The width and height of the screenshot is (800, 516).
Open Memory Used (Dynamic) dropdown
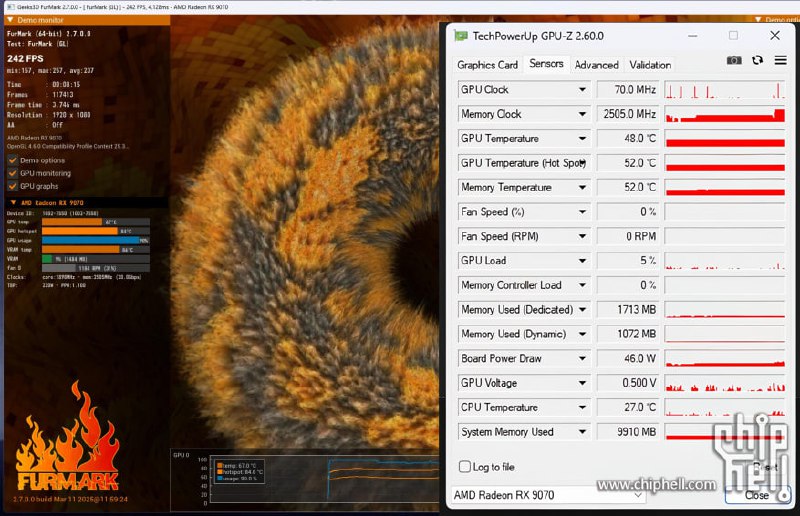[x=582, y=334]
